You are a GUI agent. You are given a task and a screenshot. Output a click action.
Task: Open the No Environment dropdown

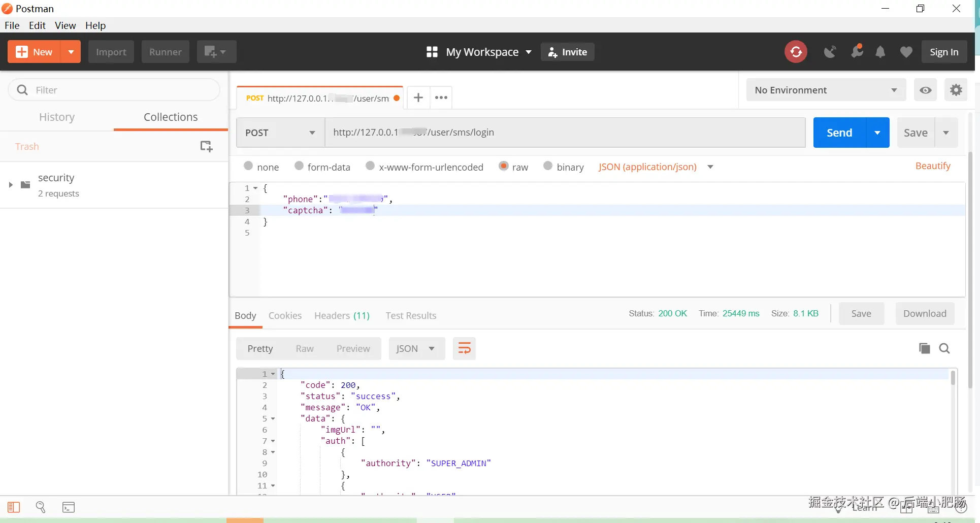tap(826, 90)
